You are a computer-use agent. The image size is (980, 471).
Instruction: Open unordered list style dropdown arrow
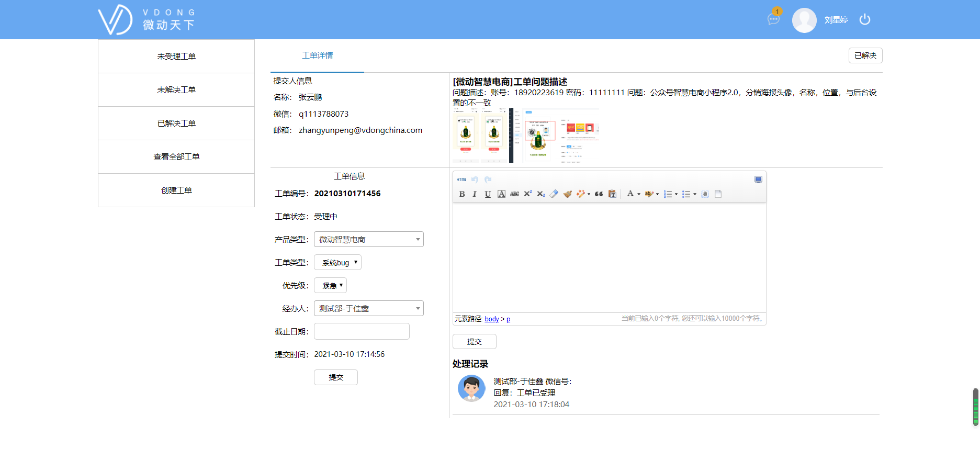[694, 194]
